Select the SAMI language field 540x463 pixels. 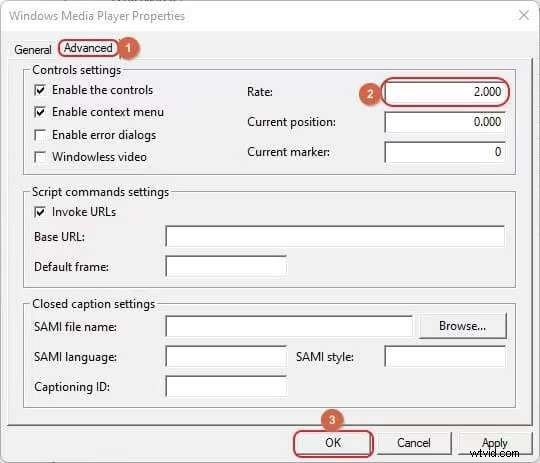coord(226,357)
